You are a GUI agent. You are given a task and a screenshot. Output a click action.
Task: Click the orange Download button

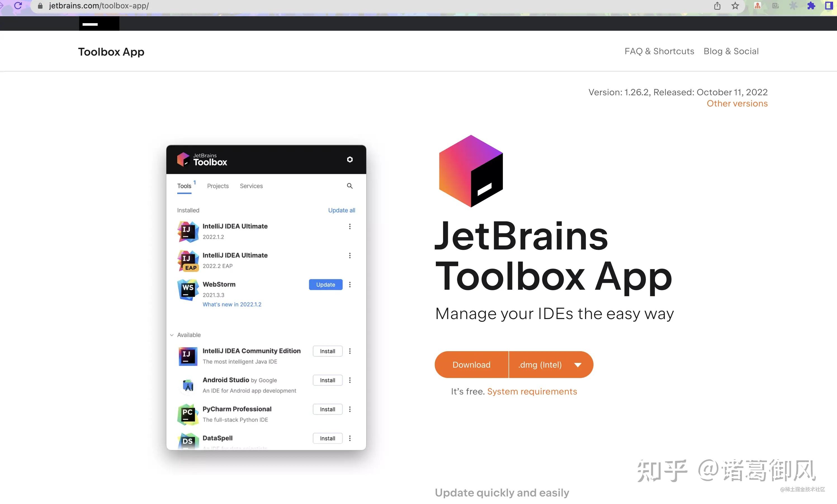[471, 365]
